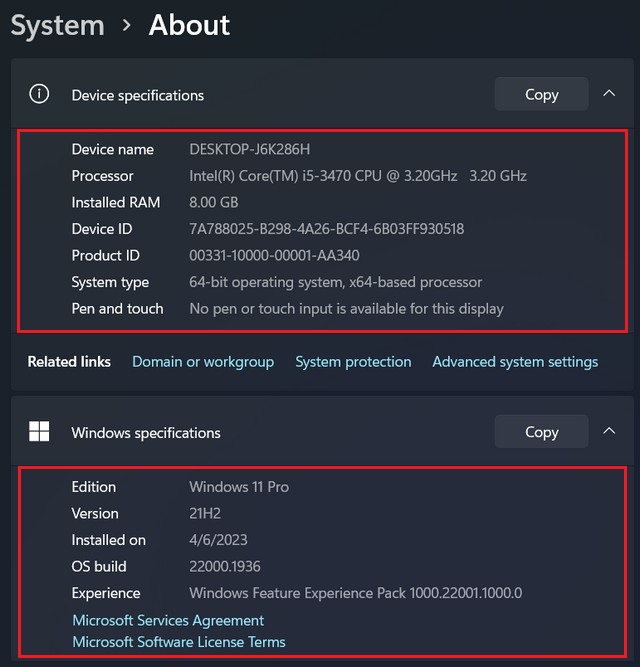Click the Version label
The height and width of the screenshot is (667, 640).
click(95, 513)
